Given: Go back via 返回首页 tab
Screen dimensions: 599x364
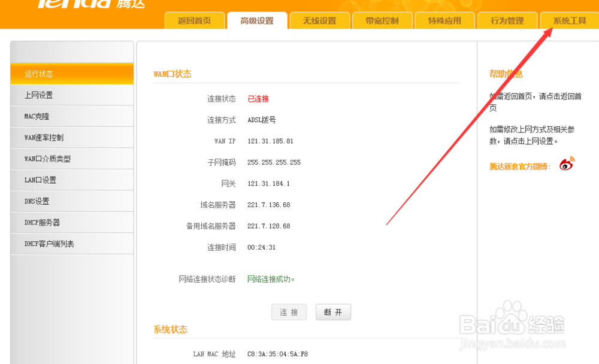Looking at the screenshot, I should click(x=194, y=20).
